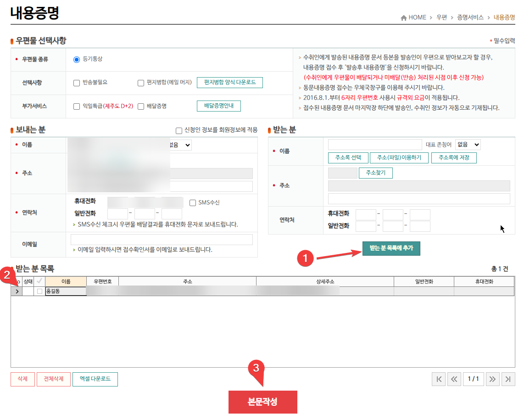Click the 우편번호 column header
530x420 pixels.
point(102,281)
